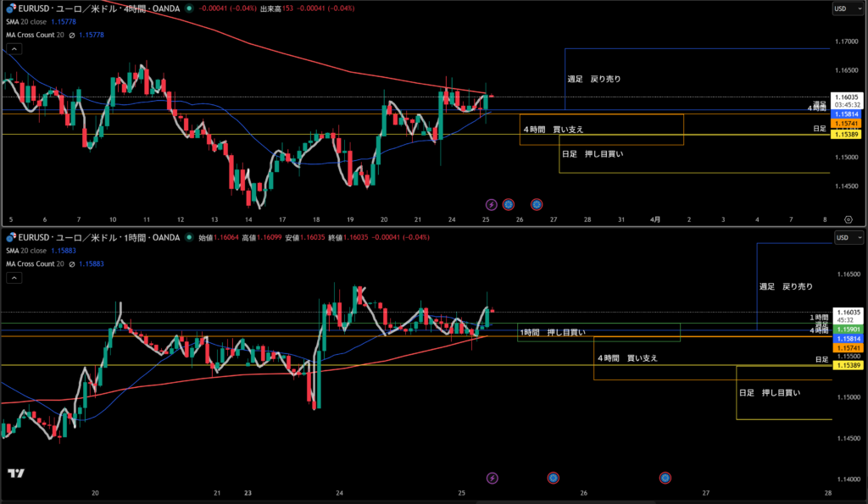This screenshot has width=868, height=504.
Task: Click the rightmost economic event icon on upper chart
Action: click(x=537, y=204)
